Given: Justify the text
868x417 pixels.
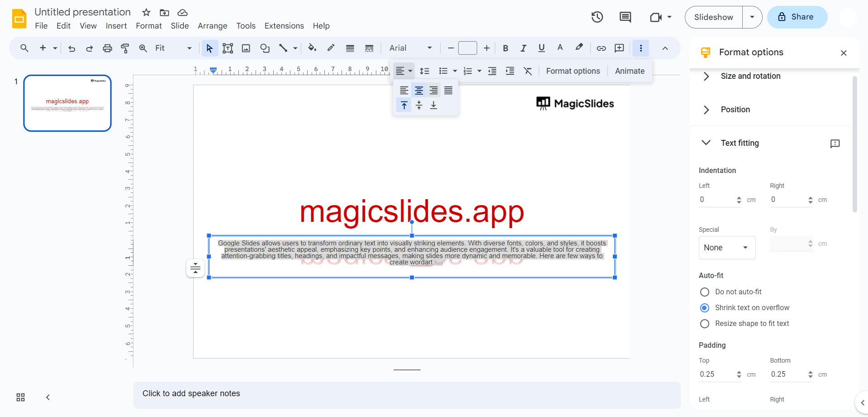Looking at the screenshot, I should tap(448, 91).
